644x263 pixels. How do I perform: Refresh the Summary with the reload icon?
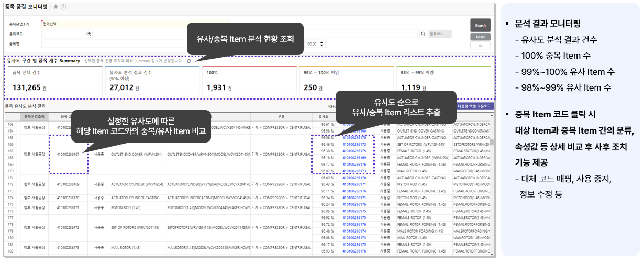188,61
